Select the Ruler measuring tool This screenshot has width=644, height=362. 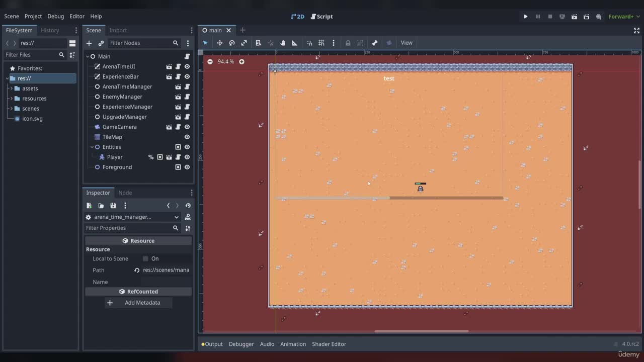tap(295, 43)
